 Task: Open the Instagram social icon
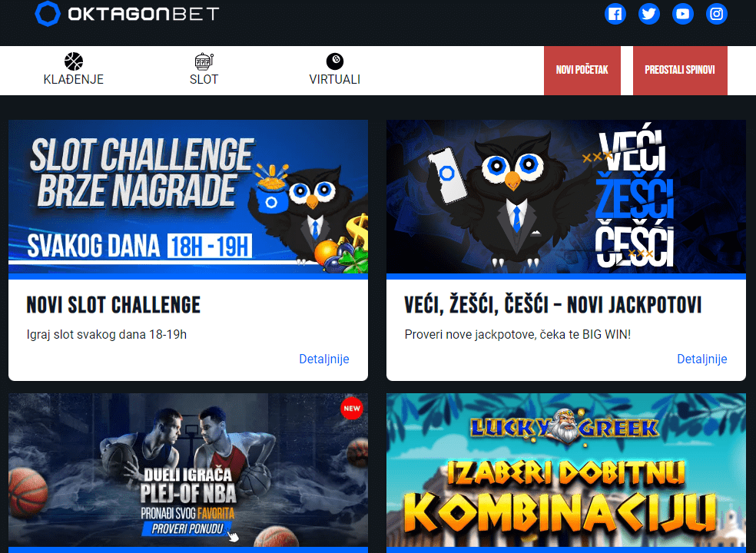point(717,14)
